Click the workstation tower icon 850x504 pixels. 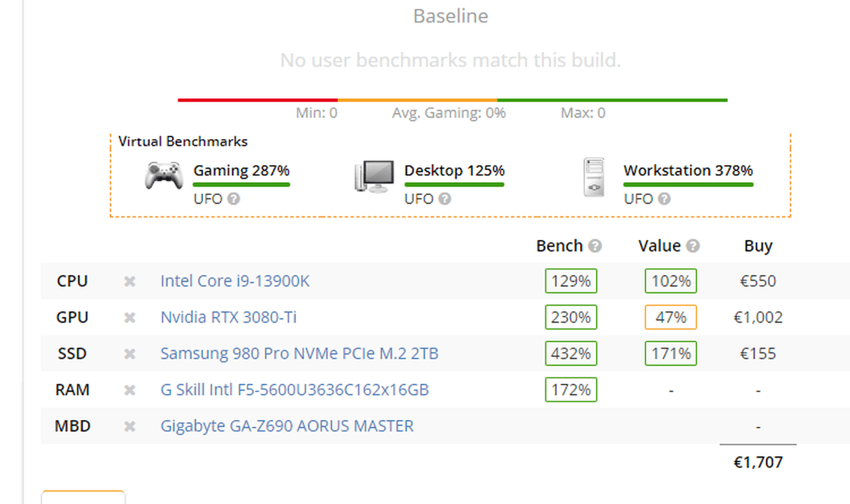coord(594,177)
